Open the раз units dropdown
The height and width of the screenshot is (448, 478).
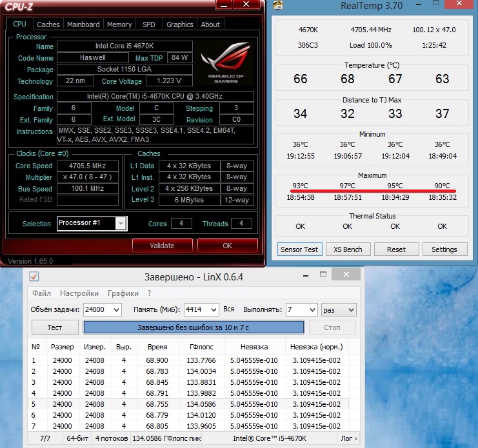click(339, 309)
